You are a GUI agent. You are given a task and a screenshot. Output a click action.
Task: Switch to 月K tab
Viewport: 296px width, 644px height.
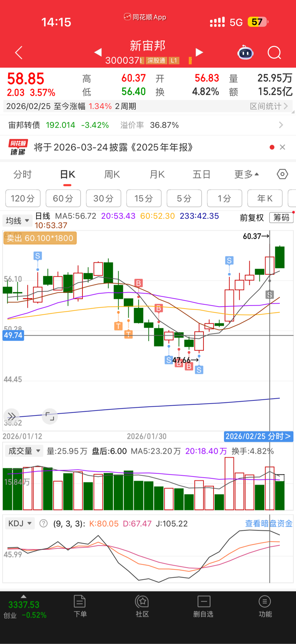(x=157, y=174)
